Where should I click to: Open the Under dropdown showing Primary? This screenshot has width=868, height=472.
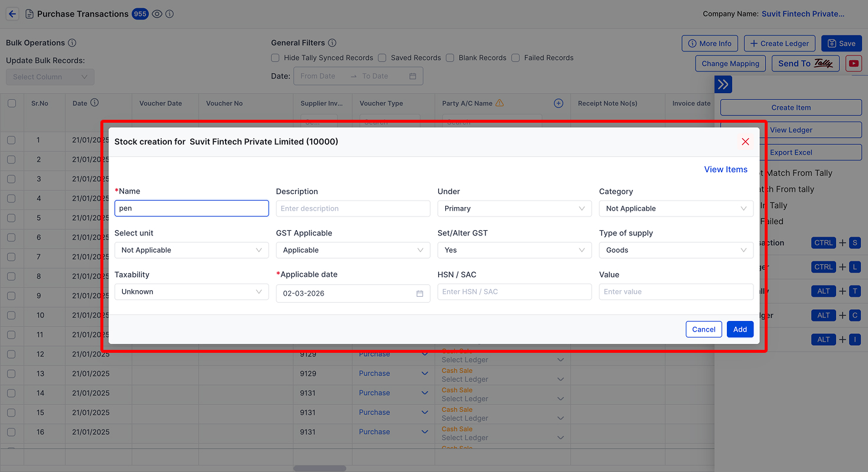pyautogui.click(x=514, y=208)
